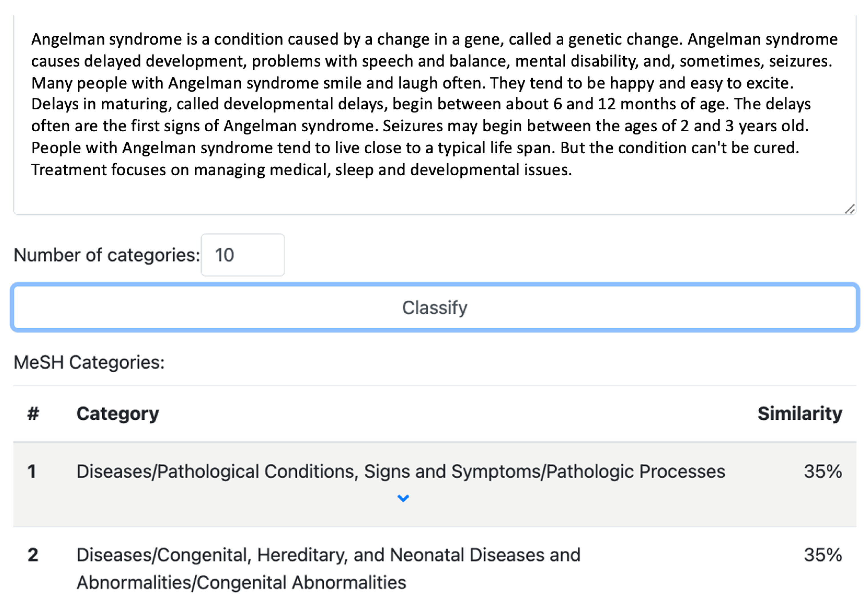
Task: Grab the text area resize handle
Action: point(850,209)
